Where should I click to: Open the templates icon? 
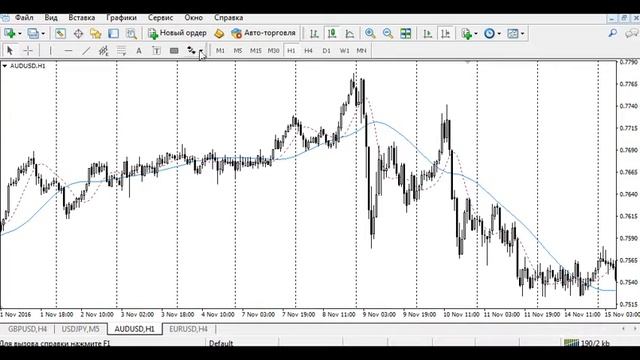tap(513, 33)
